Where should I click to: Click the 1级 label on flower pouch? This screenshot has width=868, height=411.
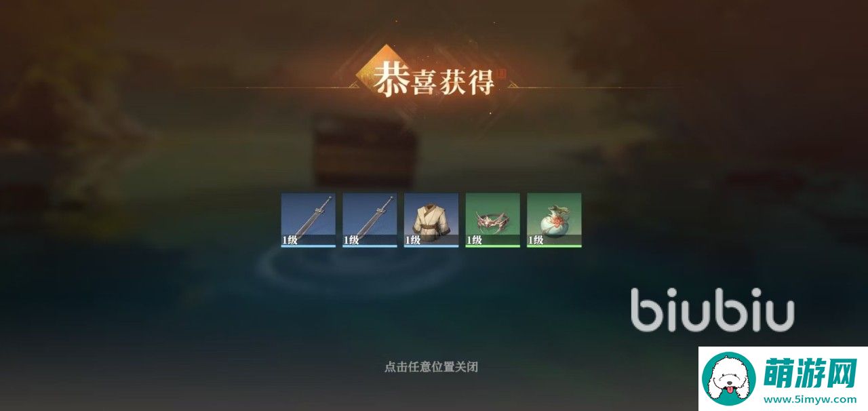[536, 239]
